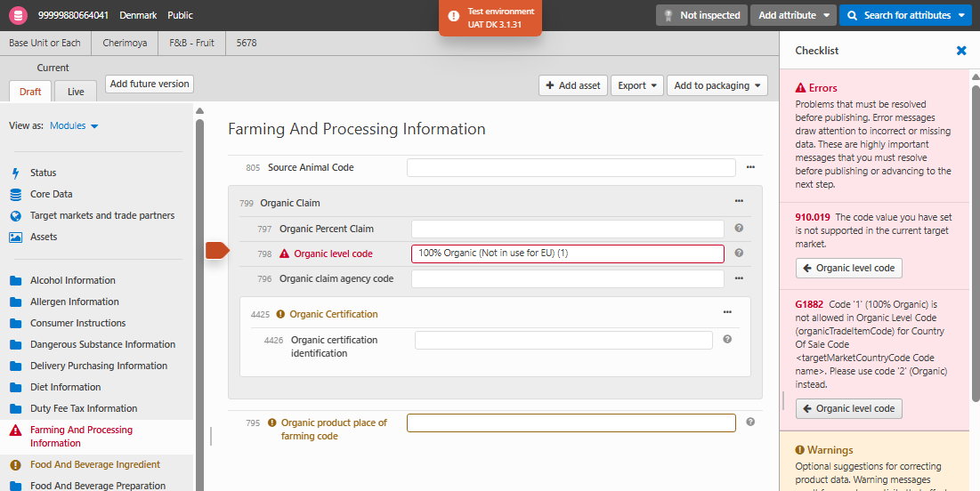Open the Export dropdown menu

[640, 85]
